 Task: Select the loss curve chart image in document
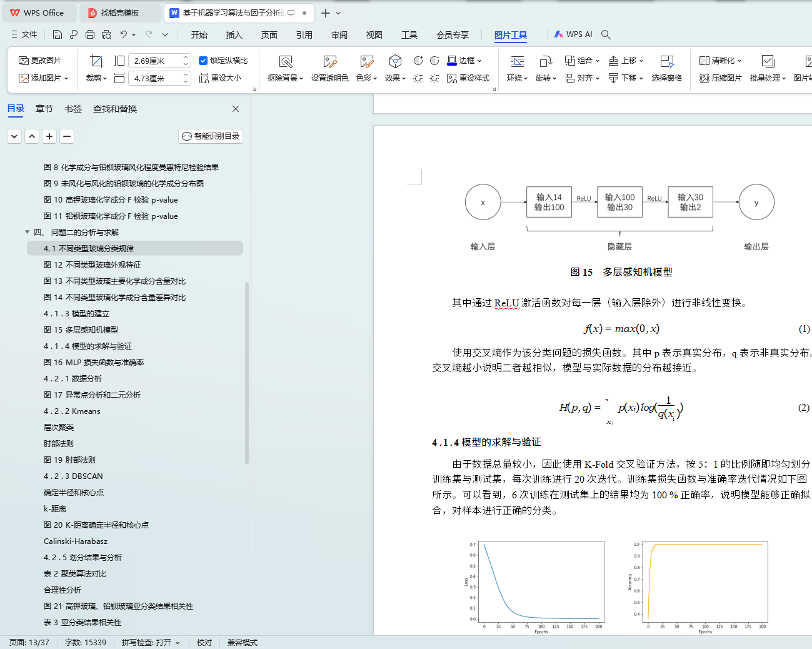click(534, 586)
